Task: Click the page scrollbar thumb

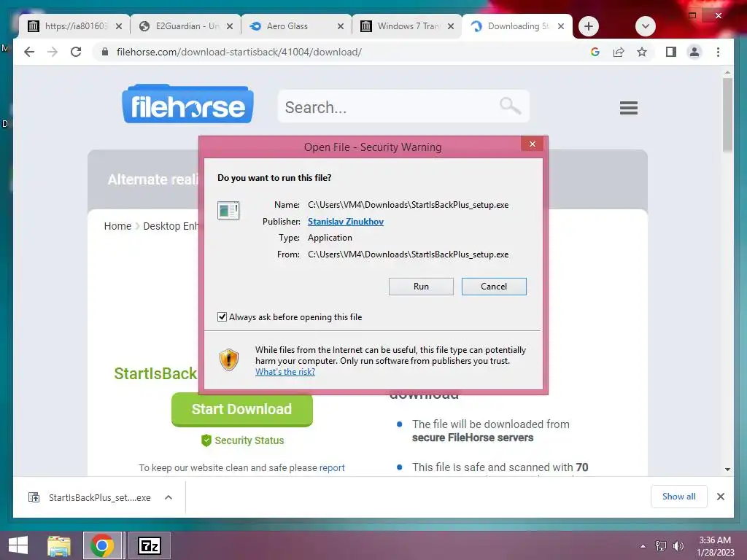Action: [727, 114]
